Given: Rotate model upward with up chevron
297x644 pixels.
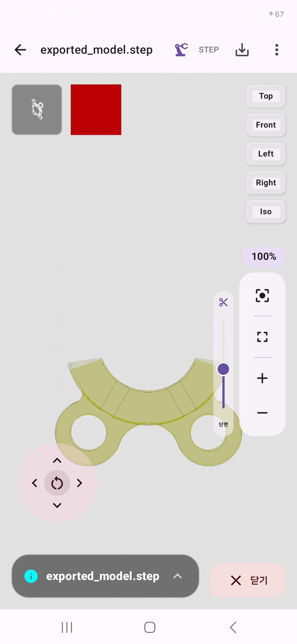Looking at the screenshot, I should 57,461.
